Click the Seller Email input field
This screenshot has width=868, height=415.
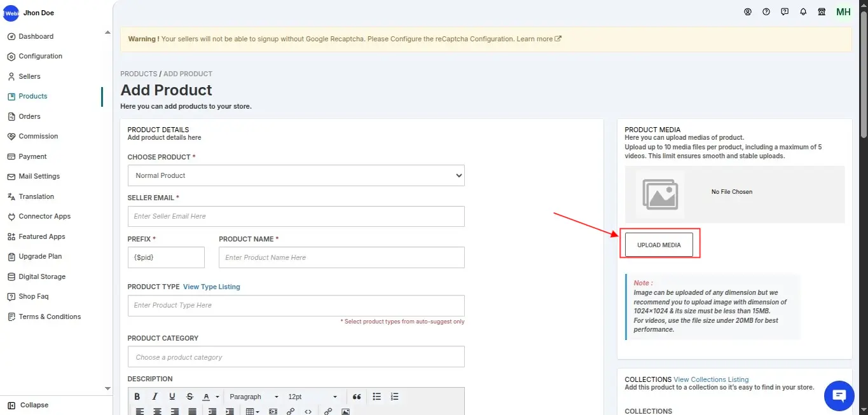(x=296, y=216)
